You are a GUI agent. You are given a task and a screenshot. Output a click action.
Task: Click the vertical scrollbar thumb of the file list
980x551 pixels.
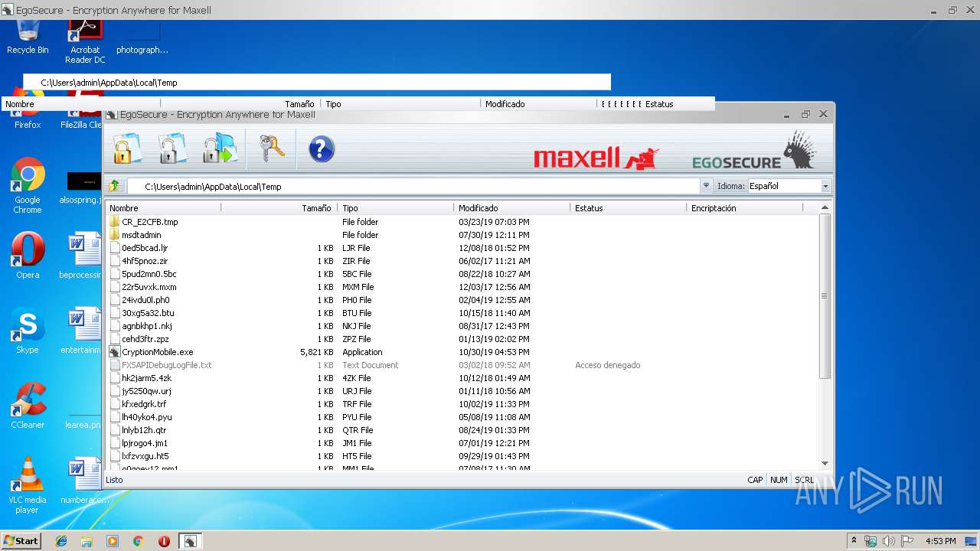coord(825,296)
